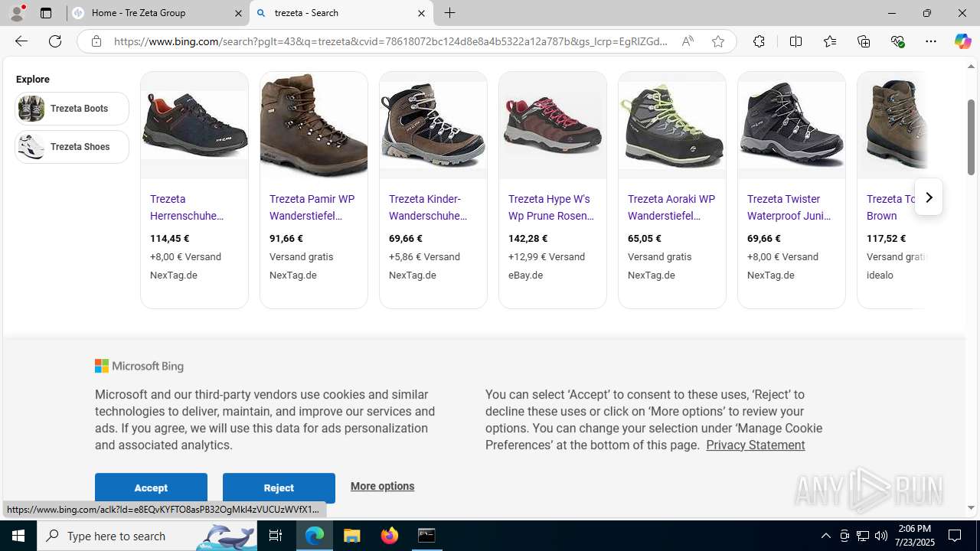Screen dimensions: 980x551
Task: Open File Explorer from taskbar
Action: 352,536
